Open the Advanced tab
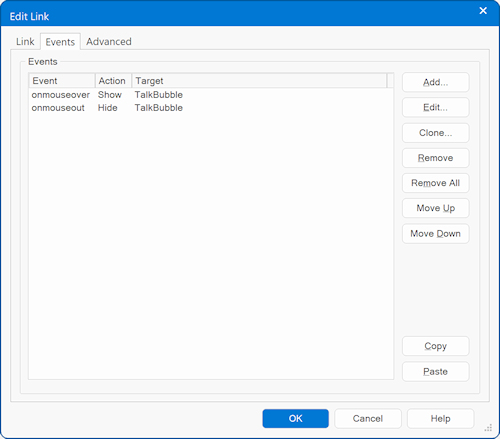Image resolution: width=500 pixels, height=439 pixels. [x=109, y=42]
